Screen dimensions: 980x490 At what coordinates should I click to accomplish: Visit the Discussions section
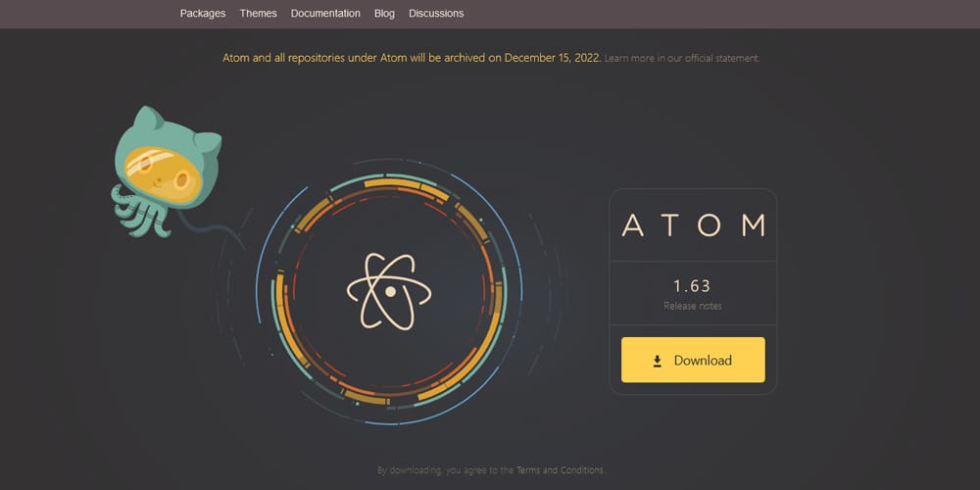pyautogui.click(x=436, y=13)
